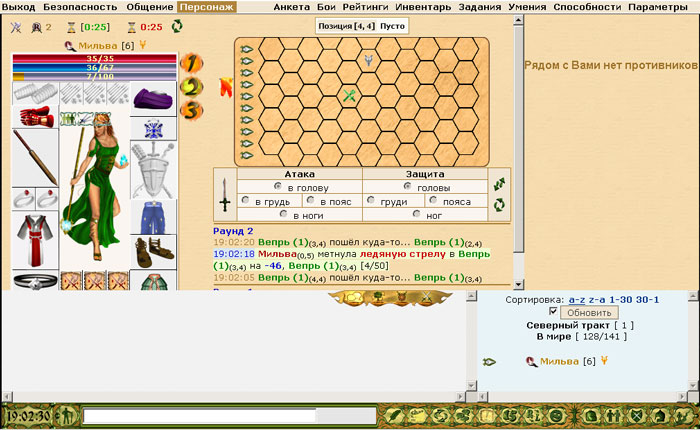This screenshot has height=430, width=700.
Task: Open the purple hat equipment slot
Action: click(x=153, y=99)
